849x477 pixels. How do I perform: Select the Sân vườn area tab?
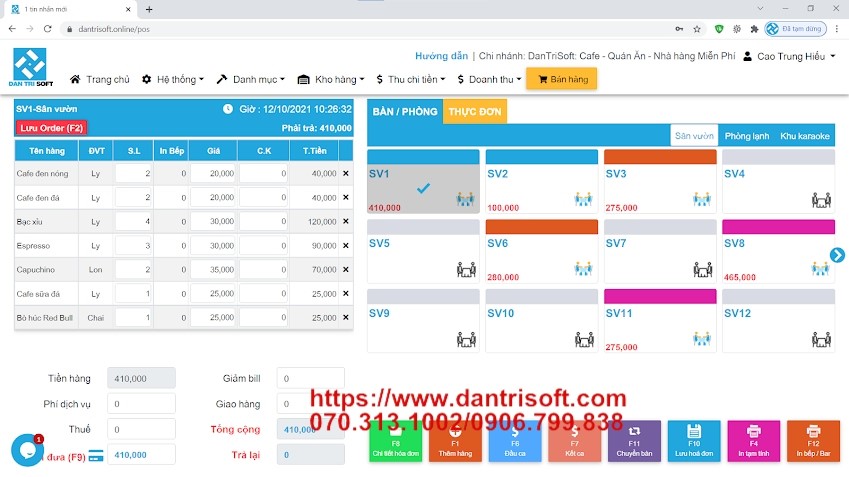point(694,136)
